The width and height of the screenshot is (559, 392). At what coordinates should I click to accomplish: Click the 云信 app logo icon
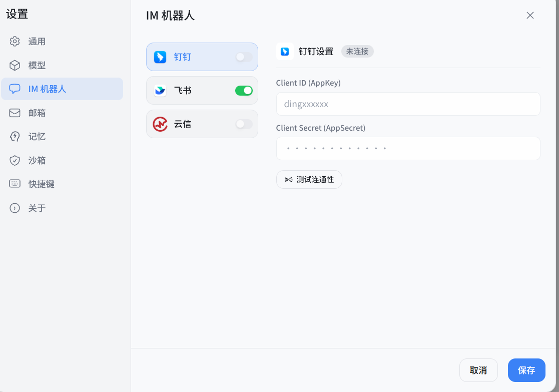tap(160, 124)
